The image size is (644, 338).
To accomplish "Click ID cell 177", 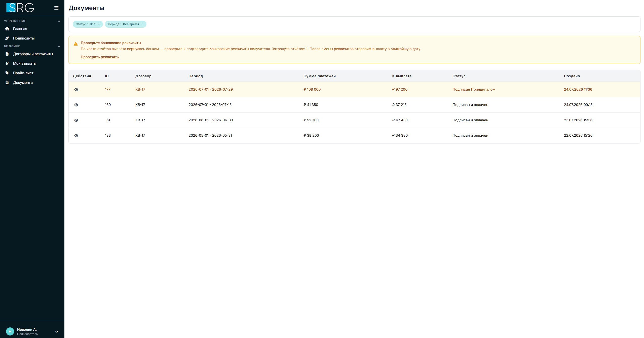I will coord(108,89).
